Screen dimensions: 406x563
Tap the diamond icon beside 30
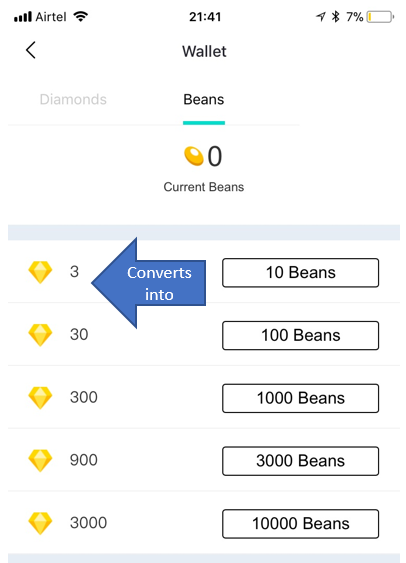[x=40, y=335]
